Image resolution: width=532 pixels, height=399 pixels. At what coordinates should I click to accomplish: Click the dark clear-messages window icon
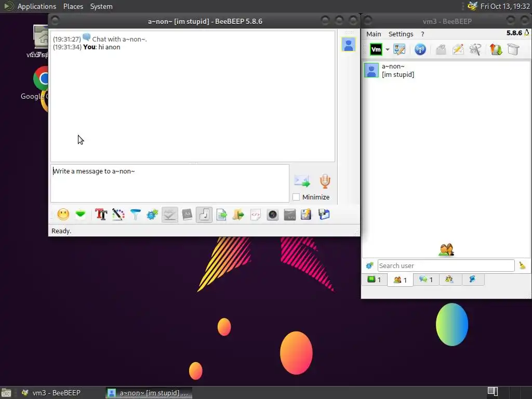coord(290,215)
